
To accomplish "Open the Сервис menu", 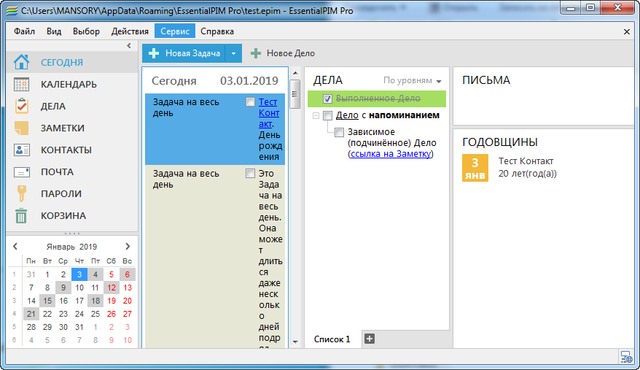I will 175,31.
